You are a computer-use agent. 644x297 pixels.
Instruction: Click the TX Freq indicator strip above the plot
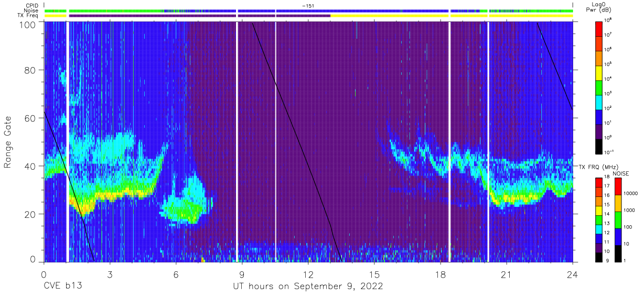pyautogui.click(x=308, y=16)
